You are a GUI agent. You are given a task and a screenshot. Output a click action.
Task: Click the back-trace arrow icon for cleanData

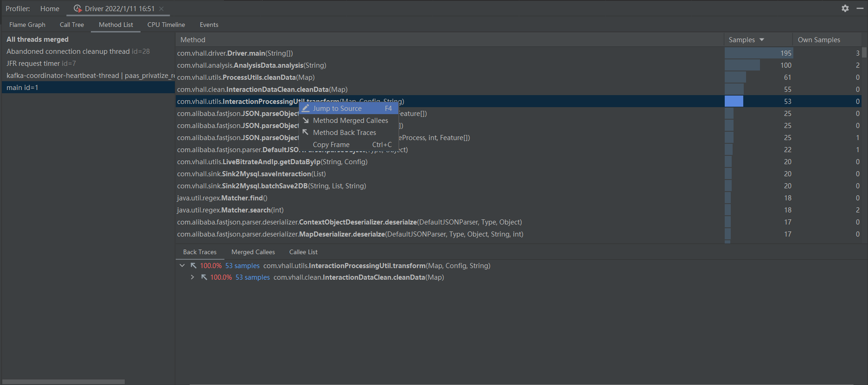(x=204, y=277)
